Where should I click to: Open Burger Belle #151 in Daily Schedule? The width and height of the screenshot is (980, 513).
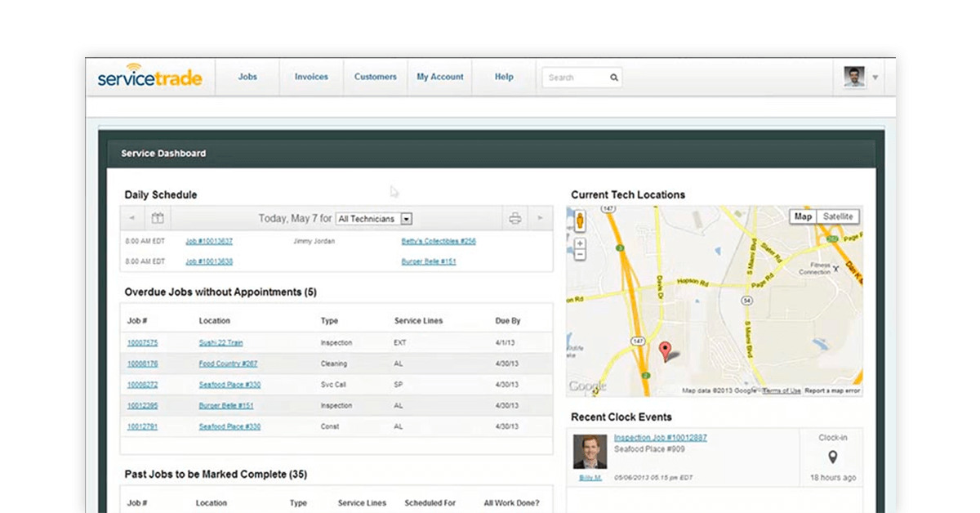pyautogui.click(x=429, y=261)
